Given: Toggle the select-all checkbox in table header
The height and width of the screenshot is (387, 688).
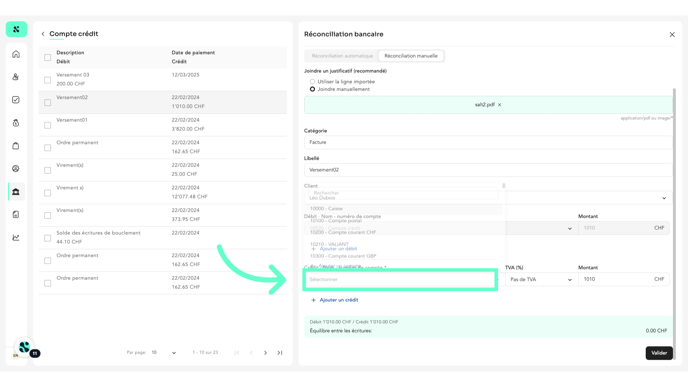Looking at the screenshot, I should [47, 57].
